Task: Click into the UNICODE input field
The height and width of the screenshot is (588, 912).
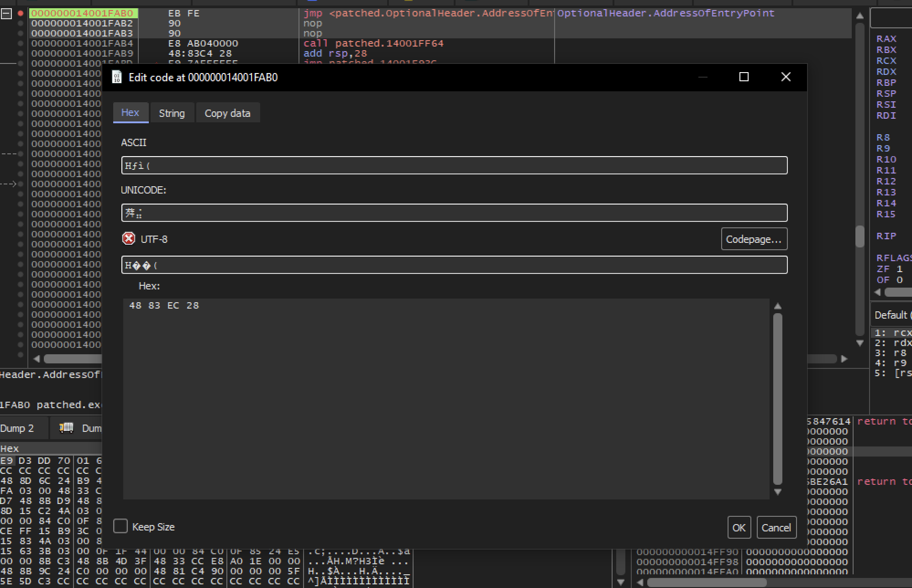Action: pyautogui.click(x=454, y=213)
